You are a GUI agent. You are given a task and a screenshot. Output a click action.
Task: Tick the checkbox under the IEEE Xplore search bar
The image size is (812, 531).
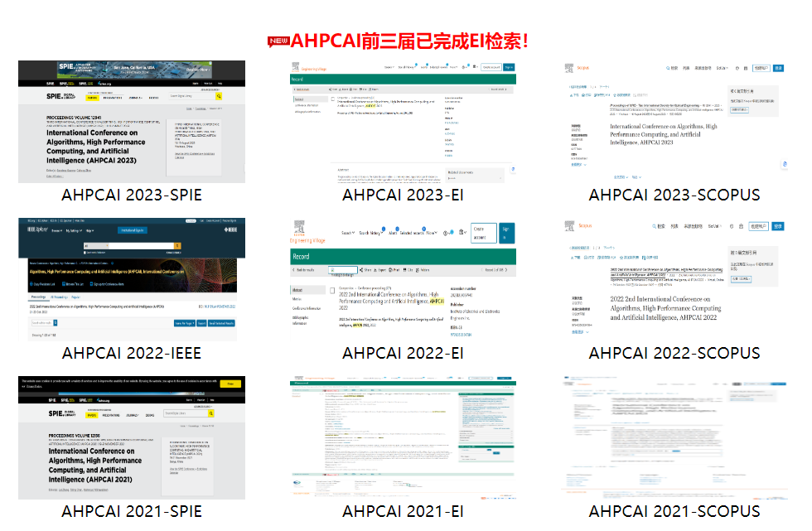click(x=85, y=253)
